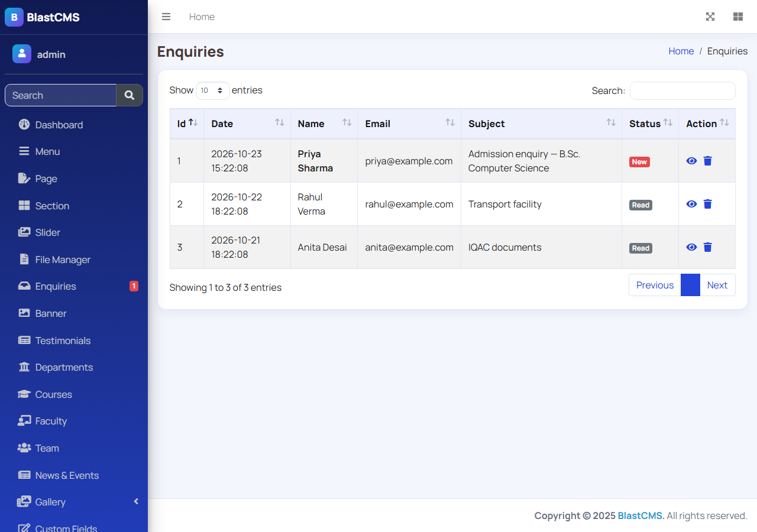The image size is (757, 532).
Task: Open the Menu sidebar item
Action: 74,151
